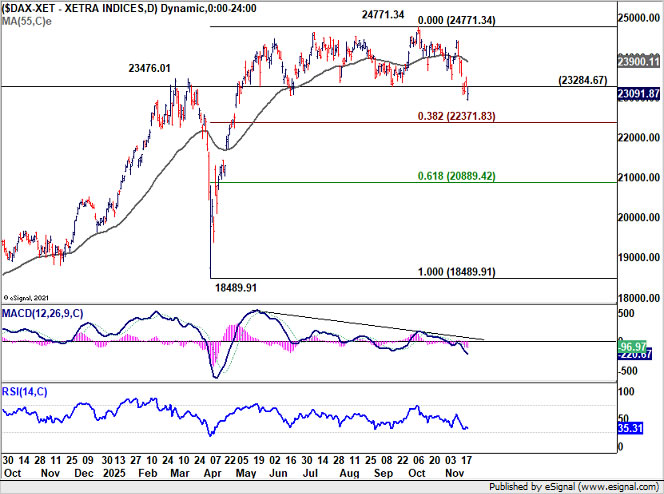Click the eSignal 2021 copyright notice
The width and height of the screenshot is (664, 494).
[x=26, y=298]
